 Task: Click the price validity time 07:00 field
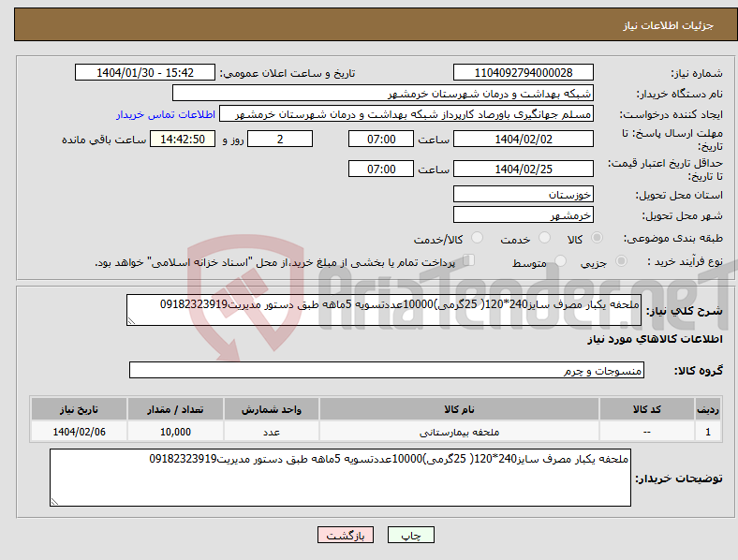(x=381, y=169)
